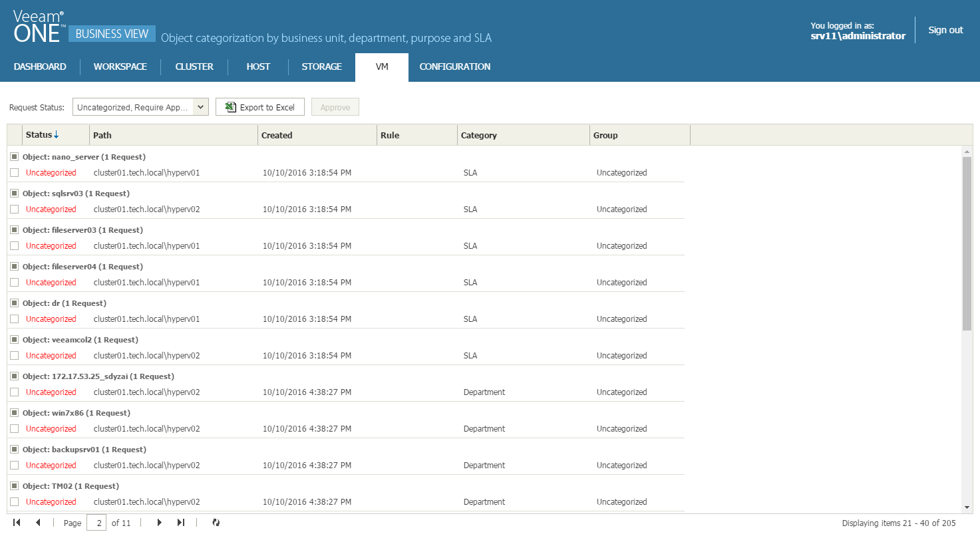
Task: Click 'of 11' page count text
Action: (121, 523)
